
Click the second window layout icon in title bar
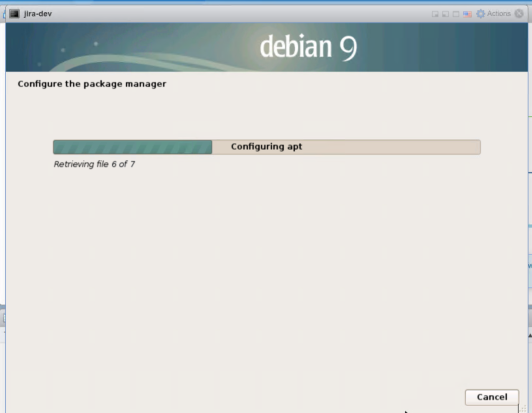point(445,14)
